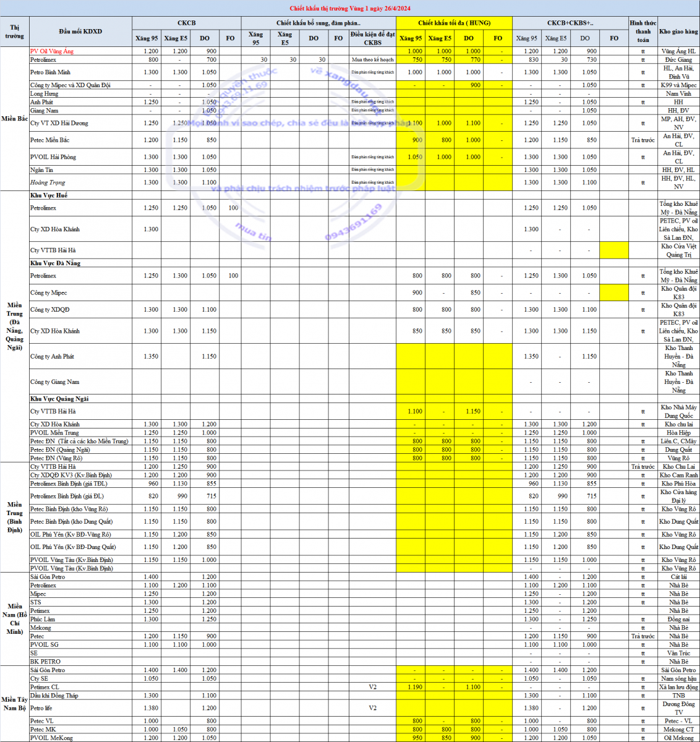The height and width of the screenshot is (742, 700).
Task: Click the 'Văn Trúc' warehouse cell
Action: [x=678, y=654]
